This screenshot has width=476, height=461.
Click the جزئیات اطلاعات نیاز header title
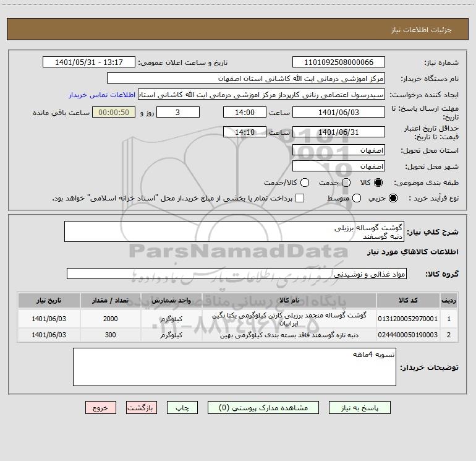coord(422,30)
